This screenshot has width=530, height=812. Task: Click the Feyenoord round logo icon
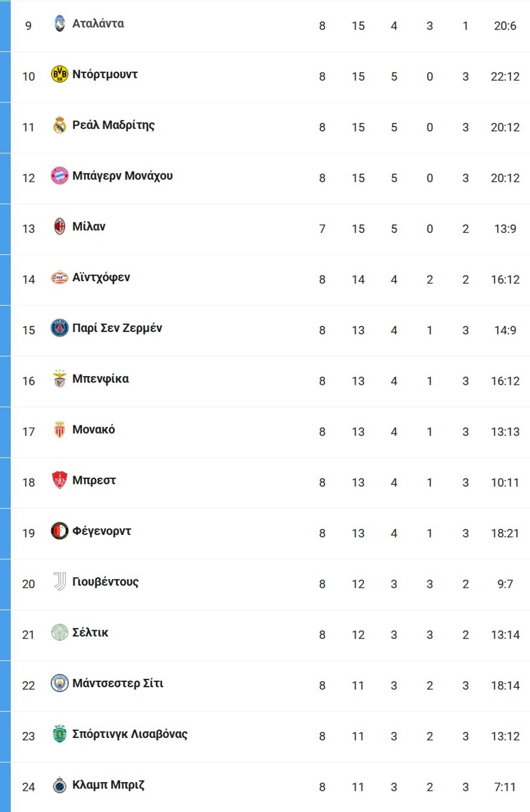[x=59, y=531]
